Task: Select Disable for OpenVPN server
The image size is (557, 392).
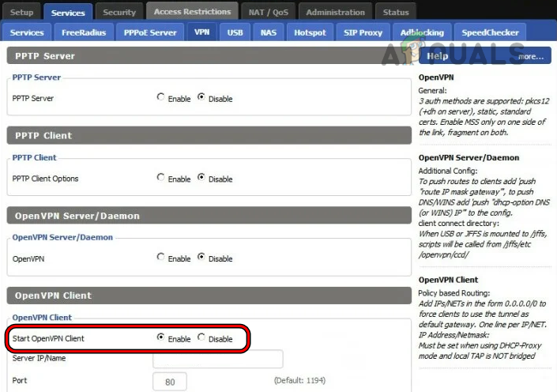Action: pos(201,257)
